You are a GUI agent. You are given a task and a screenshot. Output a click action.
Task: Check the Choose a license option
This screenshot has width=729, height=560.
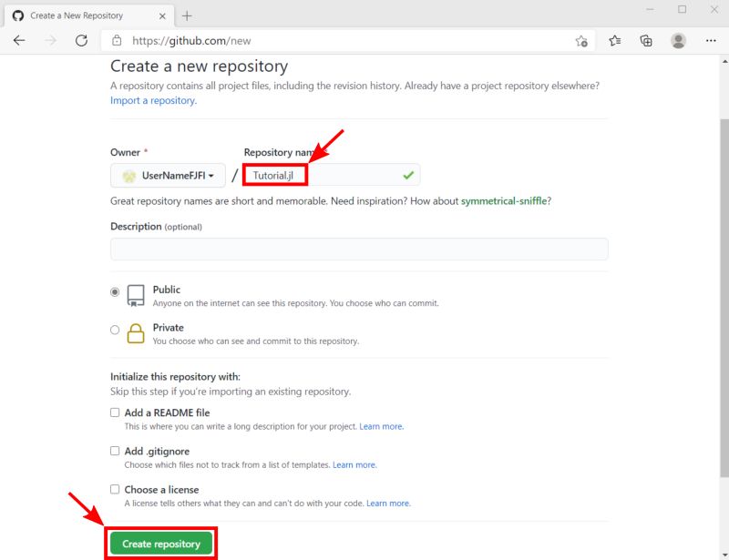coord(115,489)
